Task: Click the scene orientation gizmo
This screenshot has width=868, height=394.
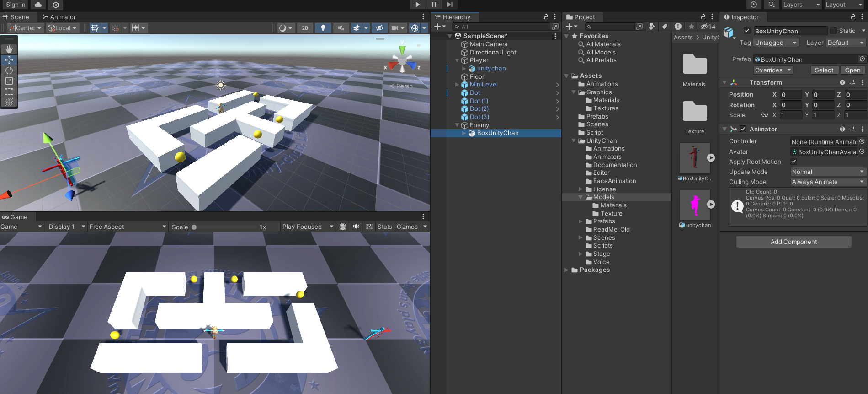Action: [402, 60]
